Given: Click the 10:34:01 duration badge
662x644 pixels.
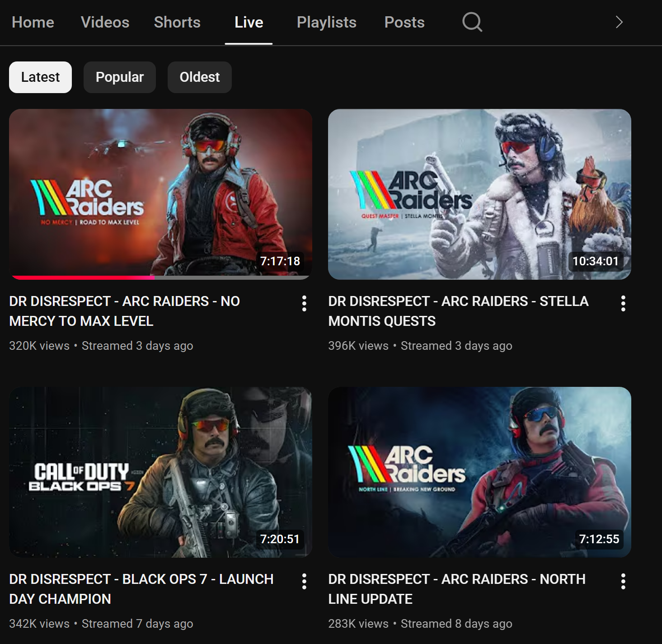Looking at the screenshot, I should point(596,261).
